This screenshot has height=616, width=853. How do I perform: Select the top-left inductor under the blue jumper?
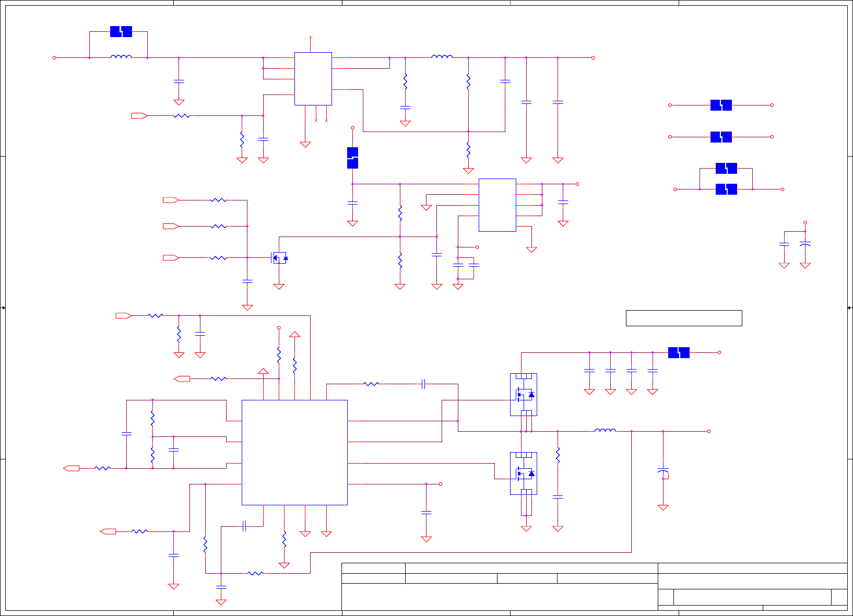(121, 57)
